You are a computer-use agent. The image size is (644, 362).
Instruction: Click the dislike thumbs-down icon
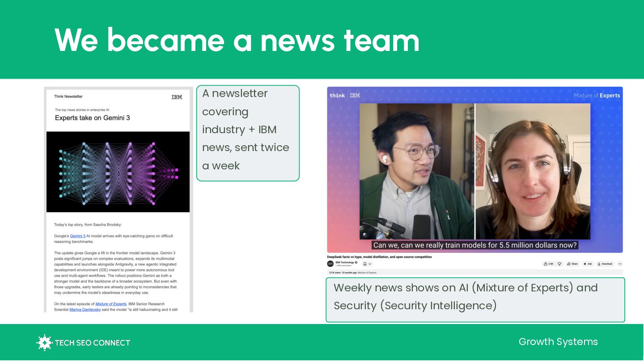click(x=559, y=264)
